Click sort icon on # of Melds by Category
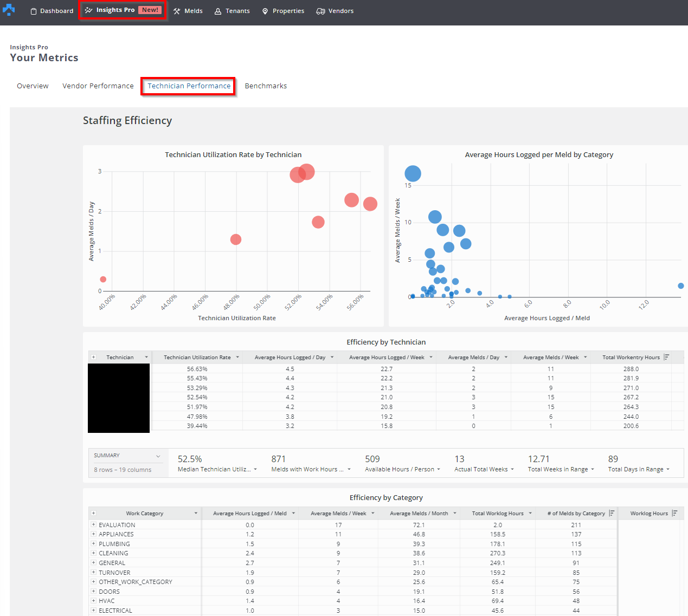The height and width of the screenshot is (616, 688). coord(612,513)
